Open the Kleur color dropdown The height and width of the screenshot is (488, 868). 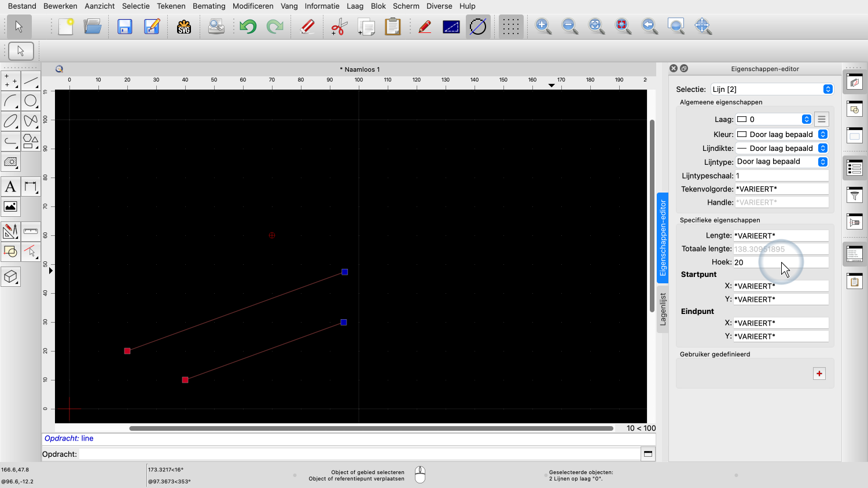point(781,134)
